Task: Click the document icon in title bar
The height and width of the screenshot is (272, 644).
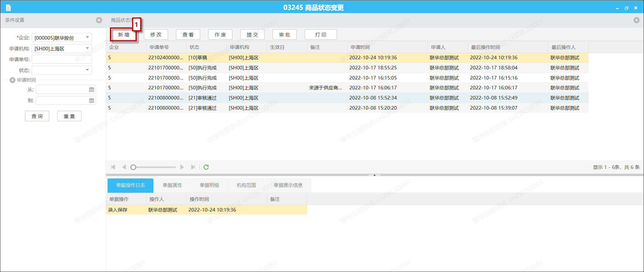Action: [8, 7]
